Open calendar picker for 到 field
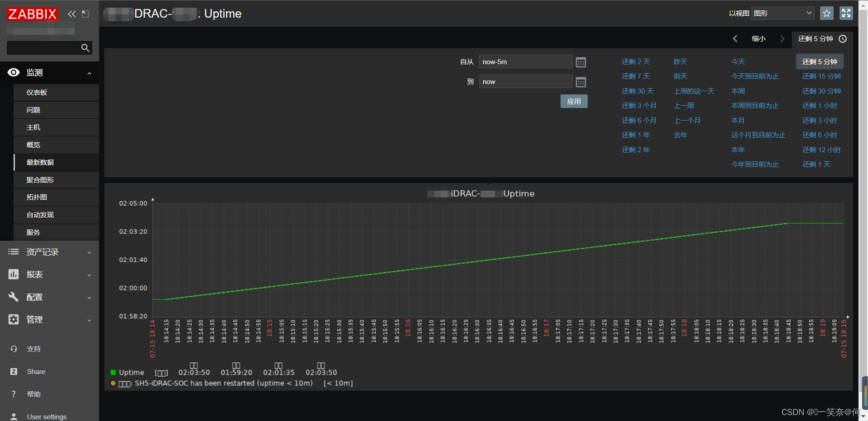 point(581,82)
